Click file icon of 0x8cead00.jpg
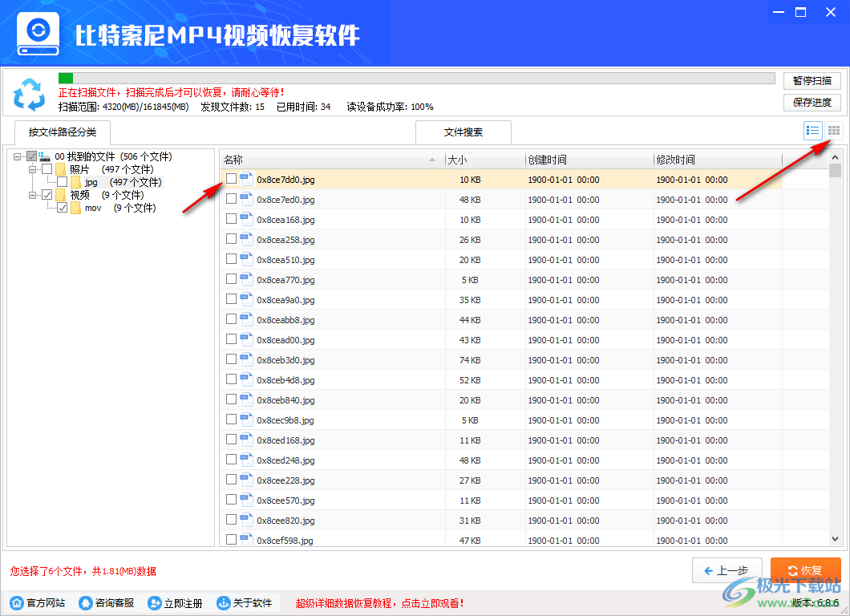Viewport: 850px width, 616px height. click(247, 339)
